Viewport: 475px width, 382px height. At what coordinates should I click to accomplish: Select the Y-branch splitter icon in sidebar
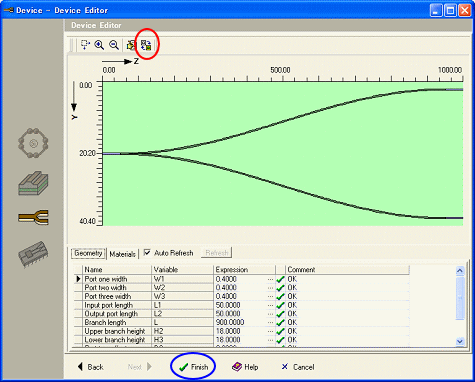[x=33, y=217]
